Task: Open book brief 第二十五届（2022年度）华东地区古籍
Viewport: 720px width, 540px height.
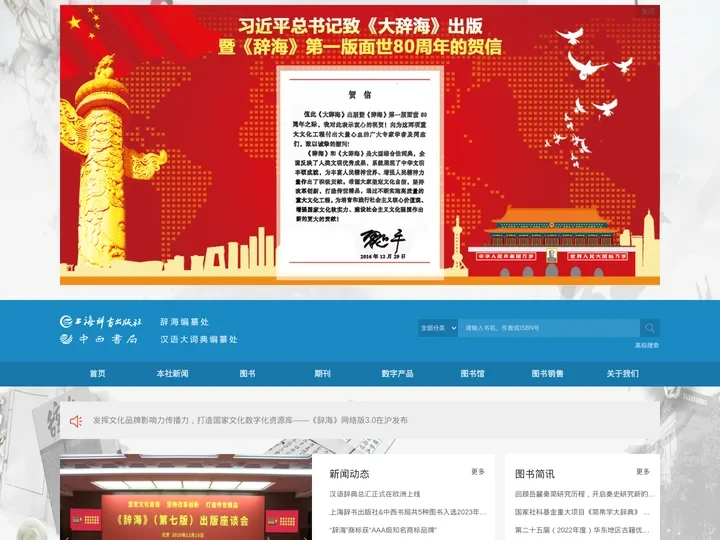Action: (582, 530)
